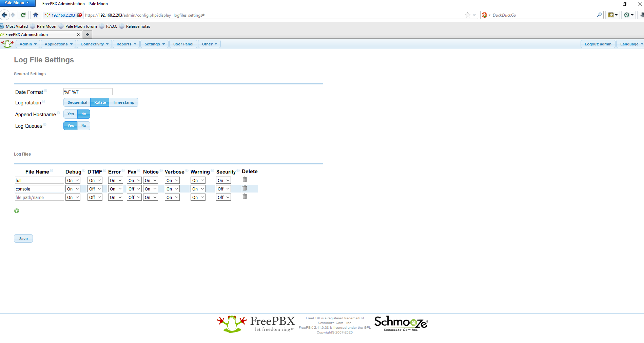644x343 pixels.
Task: Open the Other menu
Action: point(209,44)
